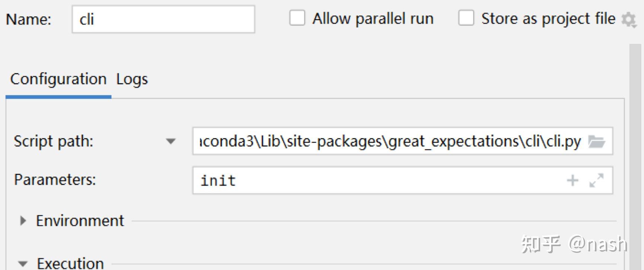644x270 pixels.
Task: Click the vertical scrollbar on the right edge
Action: [635, 149]
